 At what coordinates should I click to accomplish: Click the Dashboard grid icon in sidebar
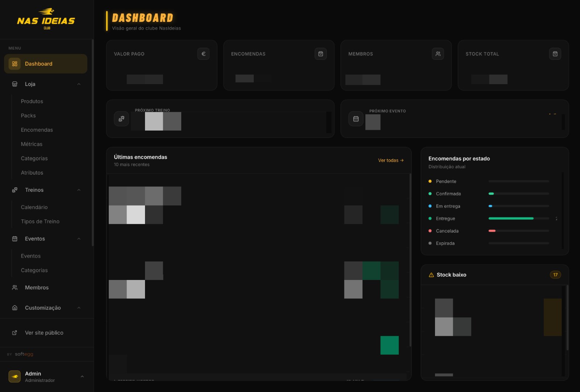coord(14,64)
